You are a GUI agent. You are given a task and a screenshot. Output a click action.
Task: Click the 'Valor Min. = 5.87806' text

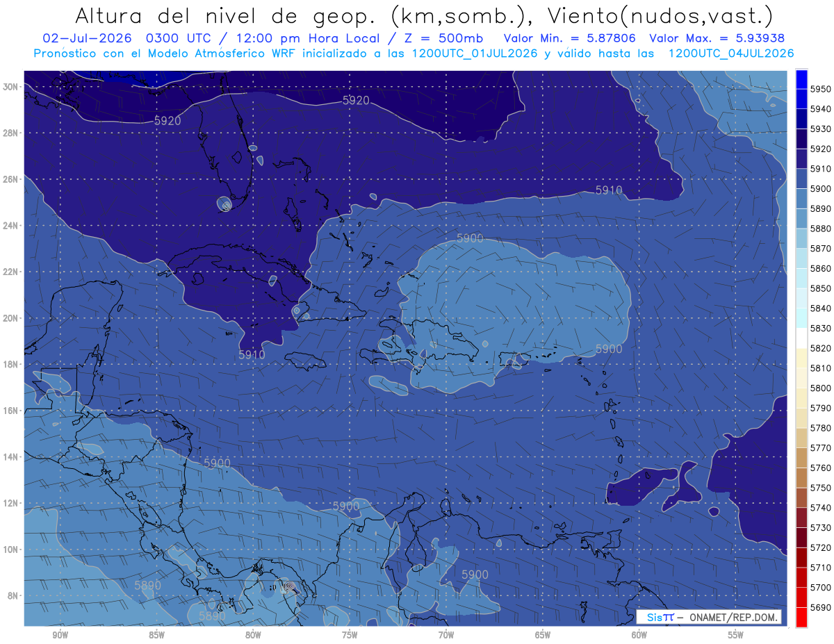tap(571, 38)
